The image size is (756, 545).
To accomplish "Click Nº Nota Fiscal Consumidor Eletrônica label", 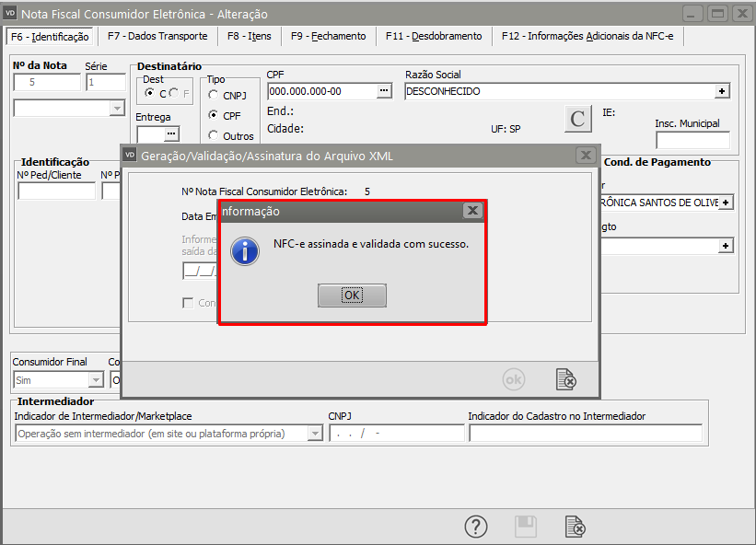I will click(x=264, y=191).
